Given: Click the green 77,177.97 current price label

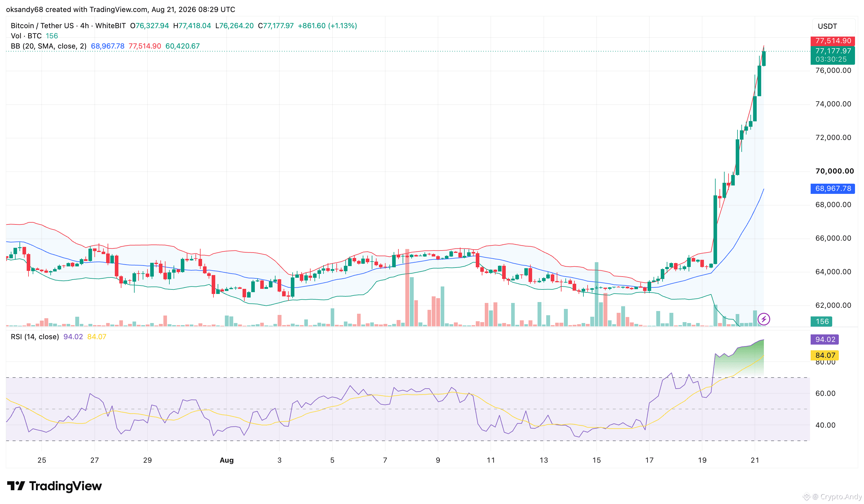Looking at the screenshot, I should tap(833, 51).
